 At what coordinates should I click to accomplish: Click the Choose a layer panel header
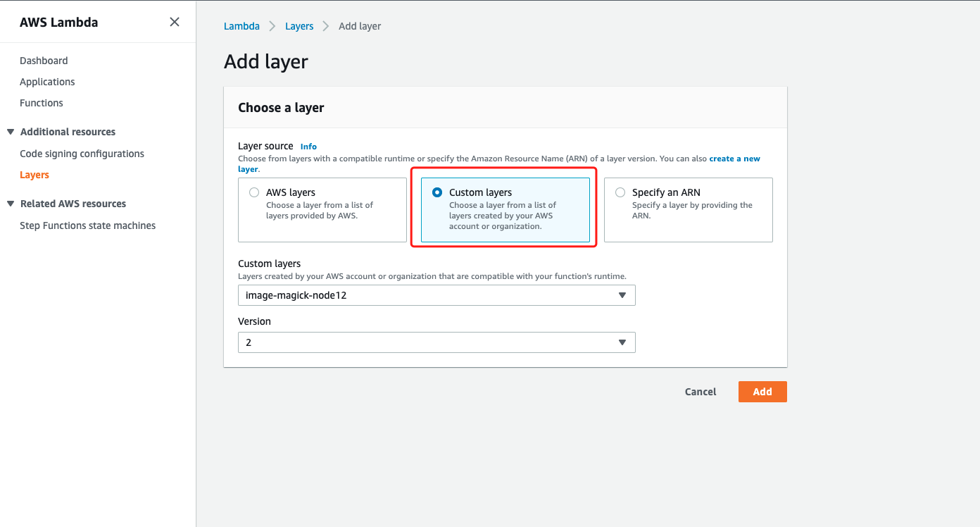(281, 108)
